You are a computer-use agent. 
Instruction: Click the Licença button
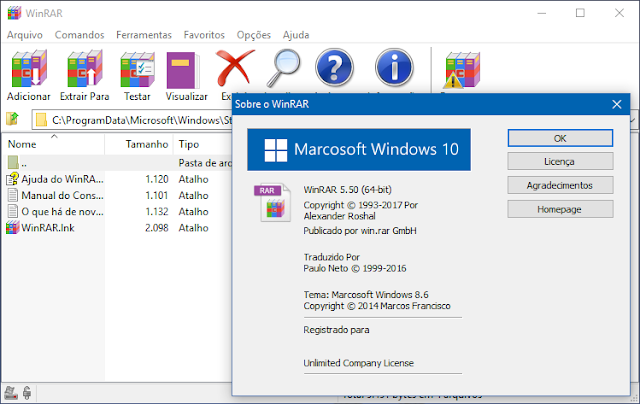(x=560, y=162)
